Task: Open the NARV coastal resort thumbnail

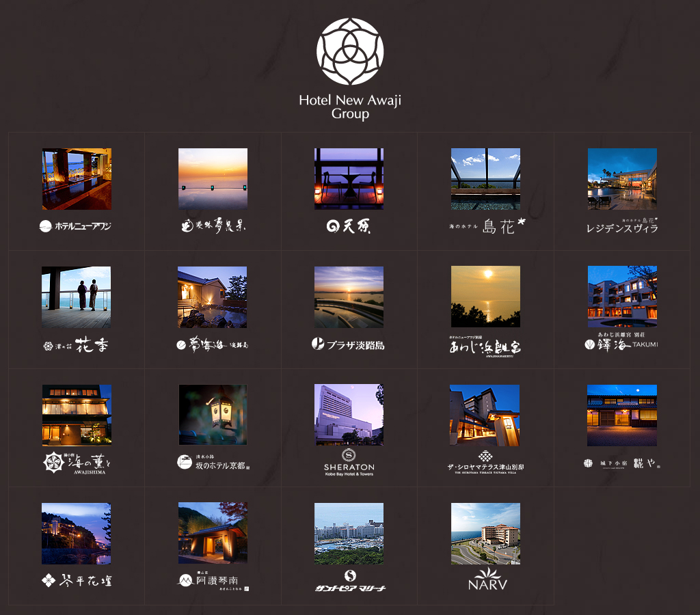Action: 486,534
